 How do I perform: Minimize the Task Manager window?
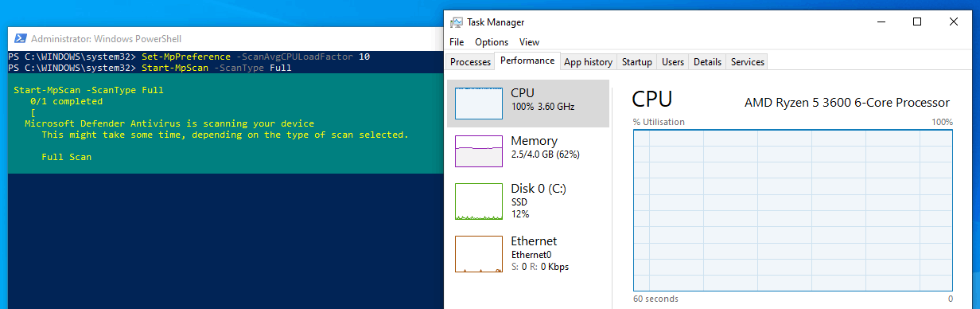881,22
